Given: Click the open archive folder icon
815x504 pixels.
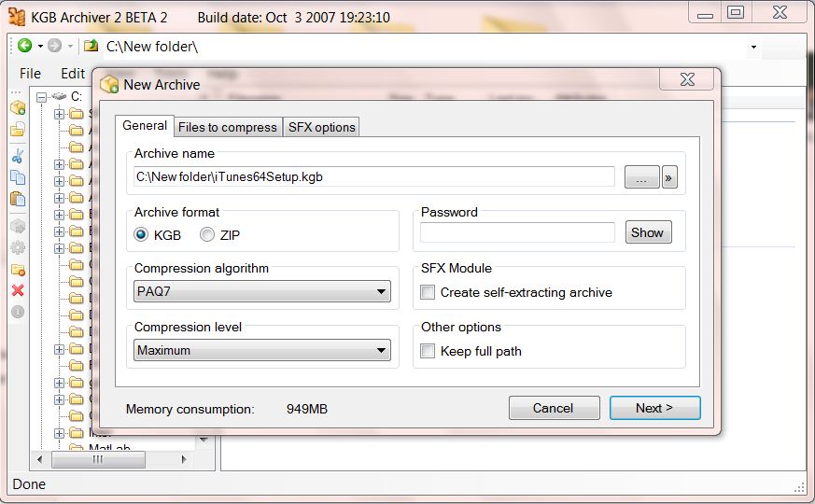Looking at the screenshot, I should (18, 129).
